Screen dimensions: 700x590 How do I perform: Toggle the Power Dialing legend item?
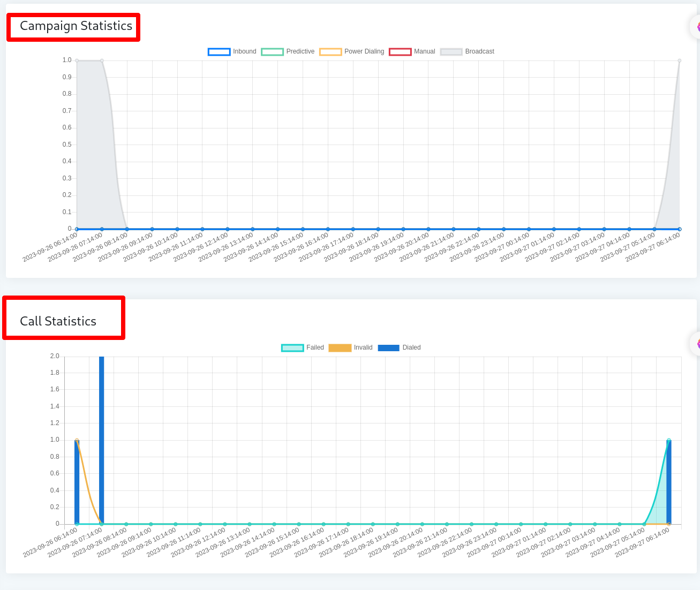pos(351,52)
